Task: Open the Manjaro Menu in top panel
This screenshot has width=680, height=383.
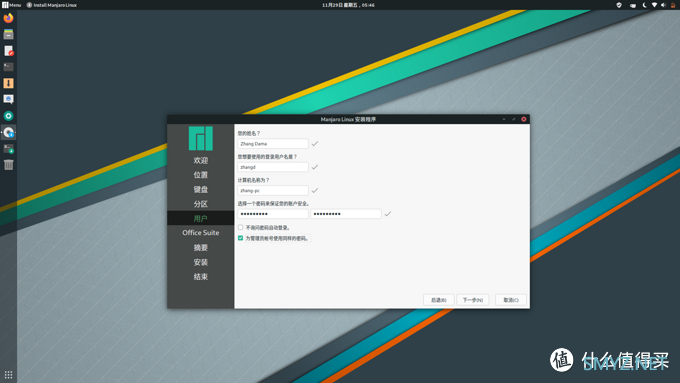Action: point(12,5)
